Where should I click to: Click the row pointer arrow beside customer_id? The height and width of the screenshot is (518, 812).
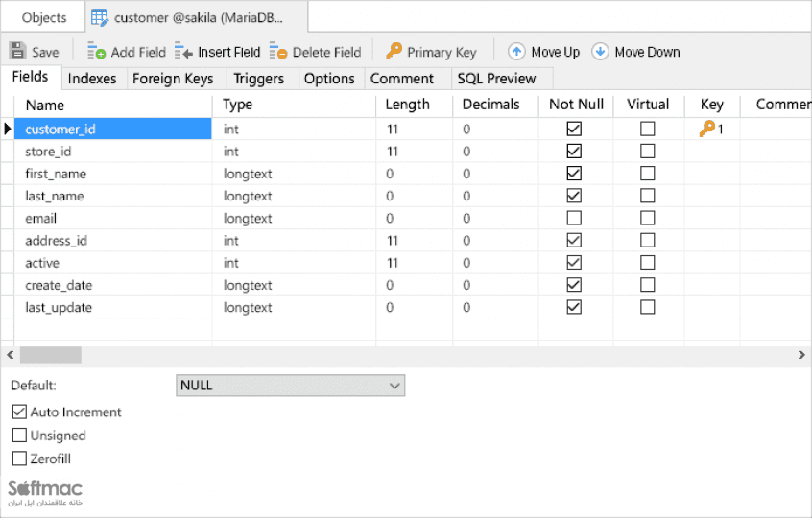tap(8, 129)
